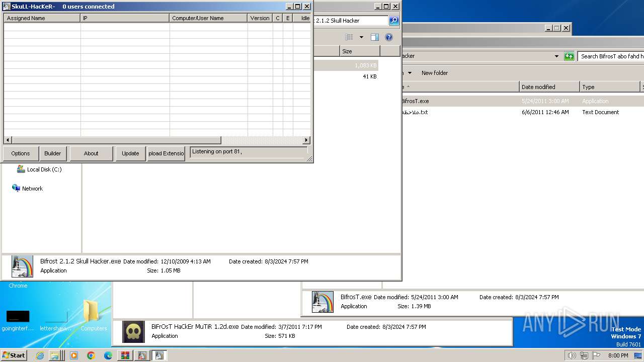Click New folder in the BifrosT window

[x=435, y=73]
